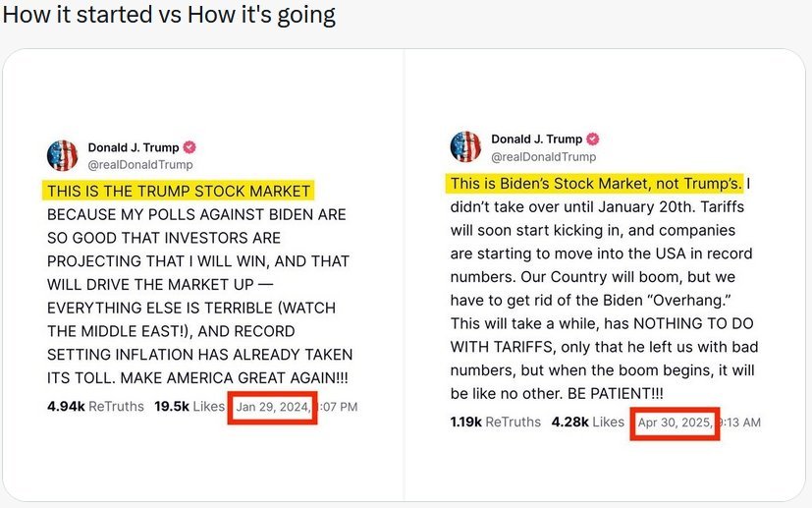This screenshot has width=812, height=508.
Task: Click Donald J. Trump name in left post
Action: (134, 147)
